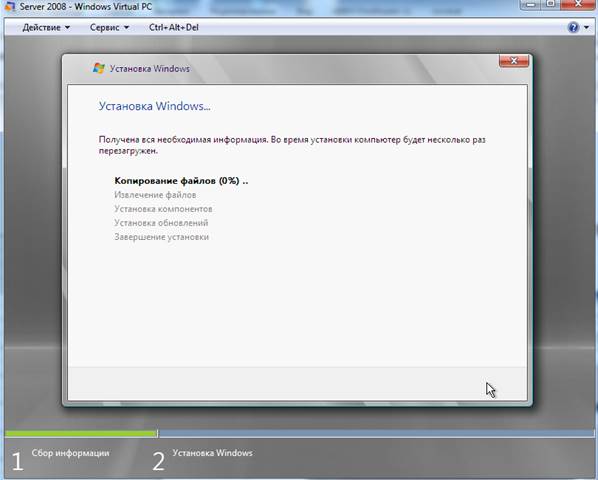
Task: Select the Копирование файлов (0%) step
Action: [181, 181]
